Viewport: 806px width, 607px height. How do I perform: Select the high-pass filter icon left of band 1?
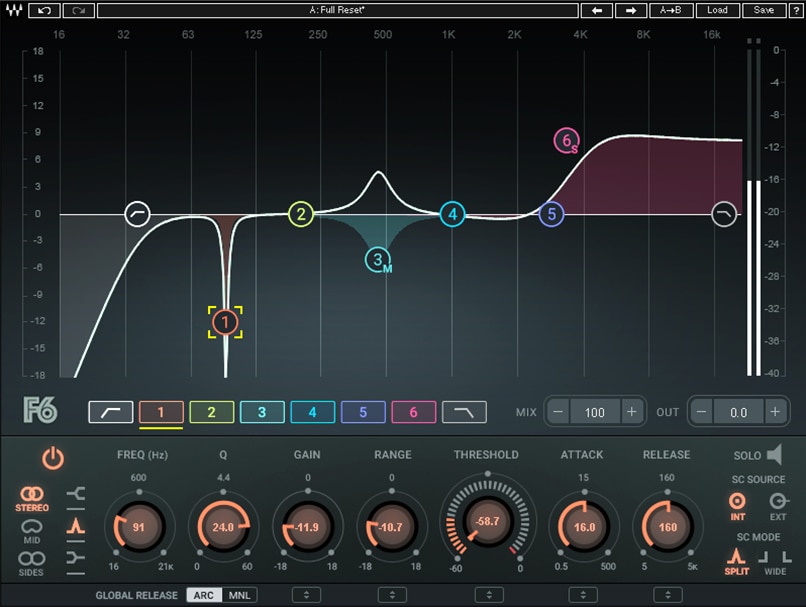[110, 411]
